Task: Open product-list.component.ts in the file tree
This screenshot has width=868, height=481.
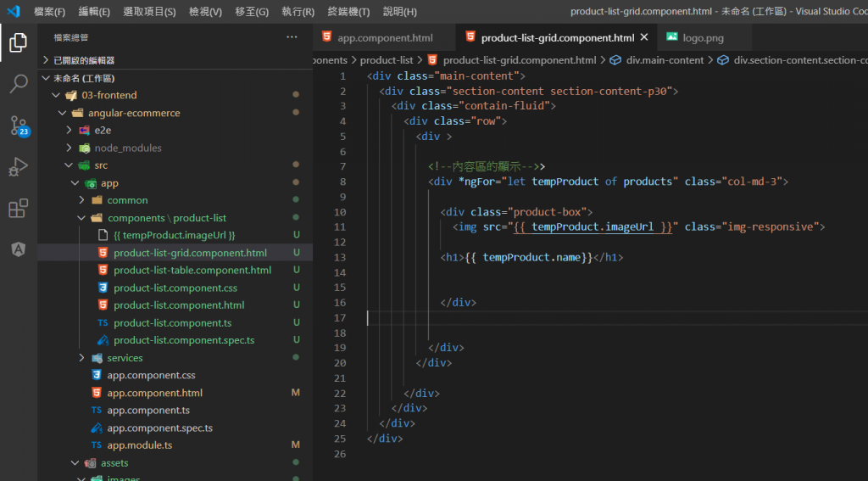Action: [172, 323]
